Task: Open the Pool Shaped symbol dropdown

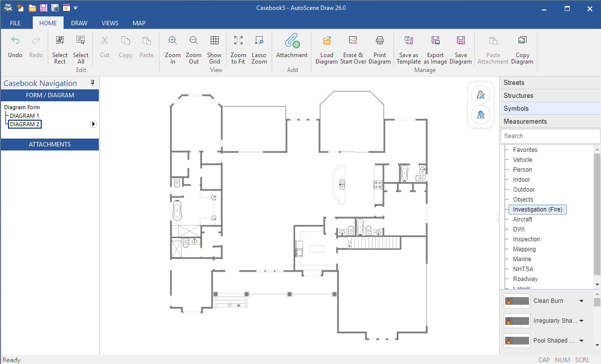Action: 582,341
